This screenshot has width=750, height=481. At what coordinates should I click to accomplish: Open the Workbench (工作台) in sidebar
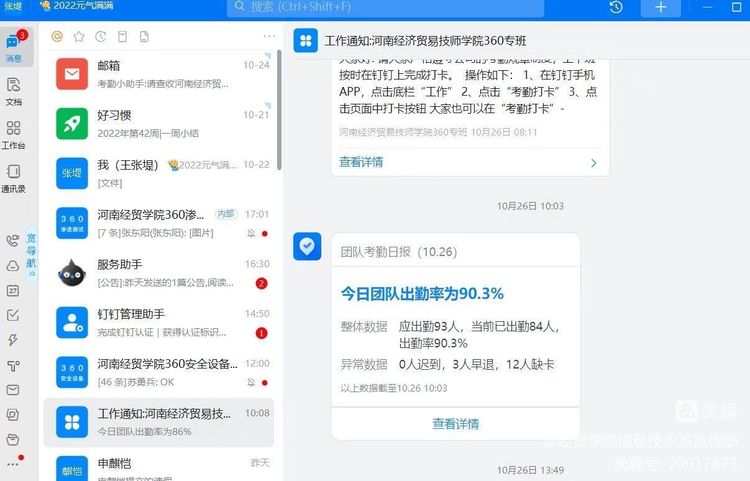pyautogui.click(x=13, y=134)
